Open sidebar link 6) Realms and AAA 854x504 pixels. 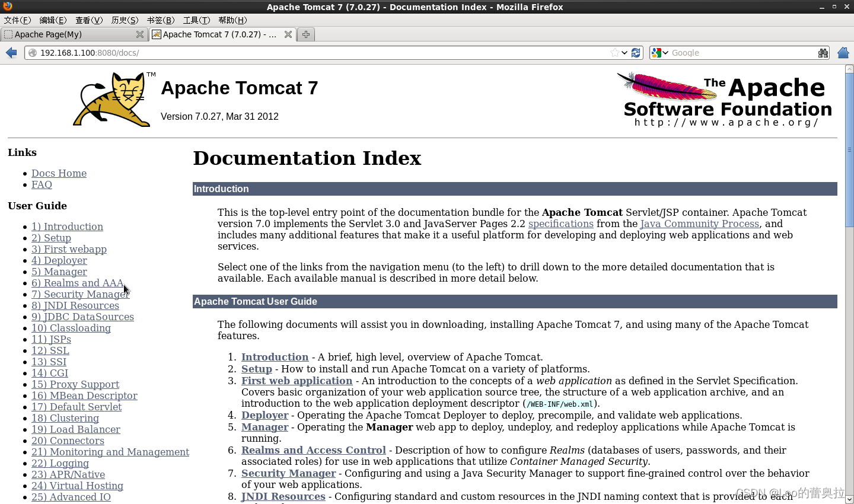click(x=78, y=283)
